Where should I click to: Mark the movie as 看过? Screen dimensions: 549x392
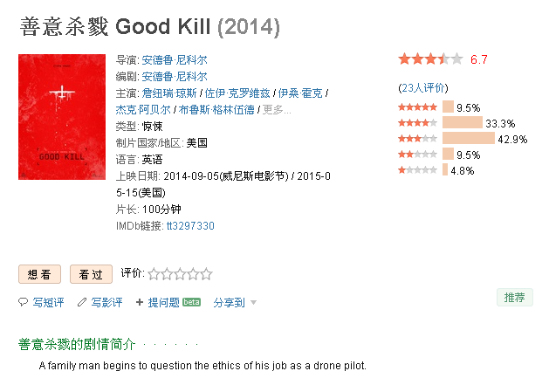(x=91, y=274)
